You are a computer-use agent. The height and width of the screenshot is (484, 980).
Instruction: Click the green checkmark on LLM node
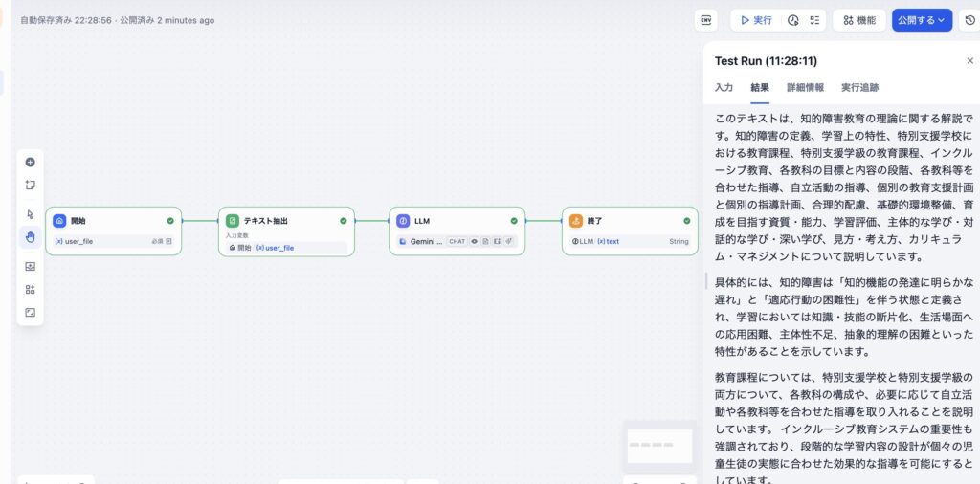514,220
